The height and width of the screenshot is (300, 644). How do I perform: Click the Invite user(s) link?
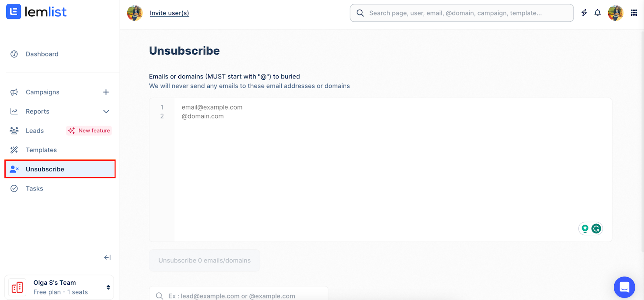point(169,13)
